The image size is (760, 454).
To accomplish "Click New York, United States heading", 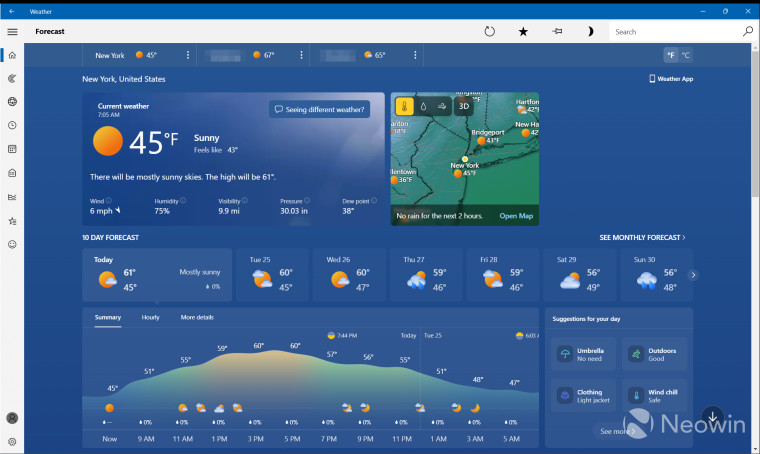I will coord(124,79).
